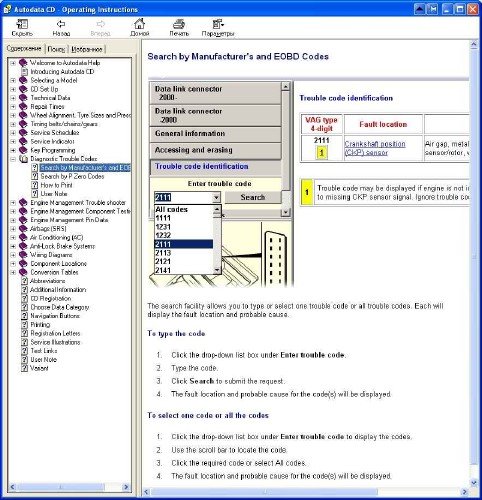Click the CD Registration topic icon

click(24, 298)
